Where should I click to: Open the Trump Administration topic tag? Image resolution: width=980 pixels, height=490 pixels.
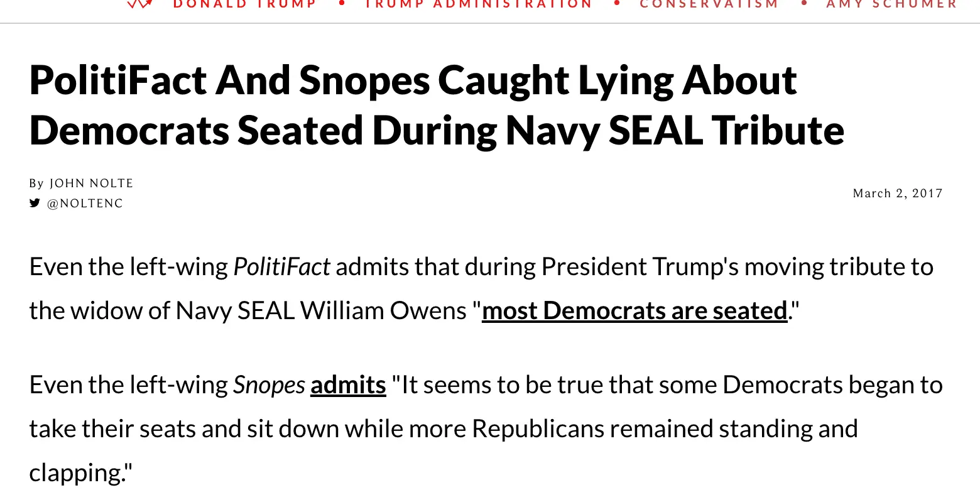(x=479, y=4)
